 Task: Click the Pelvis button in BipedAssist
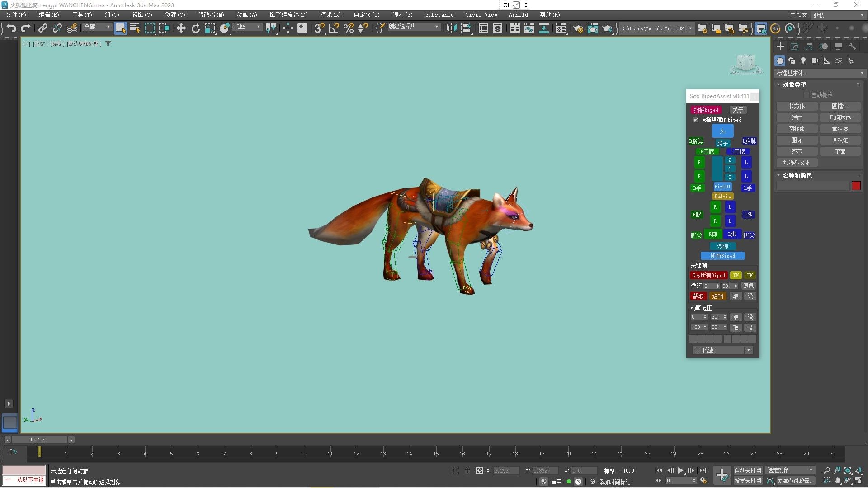coord(722,196)
